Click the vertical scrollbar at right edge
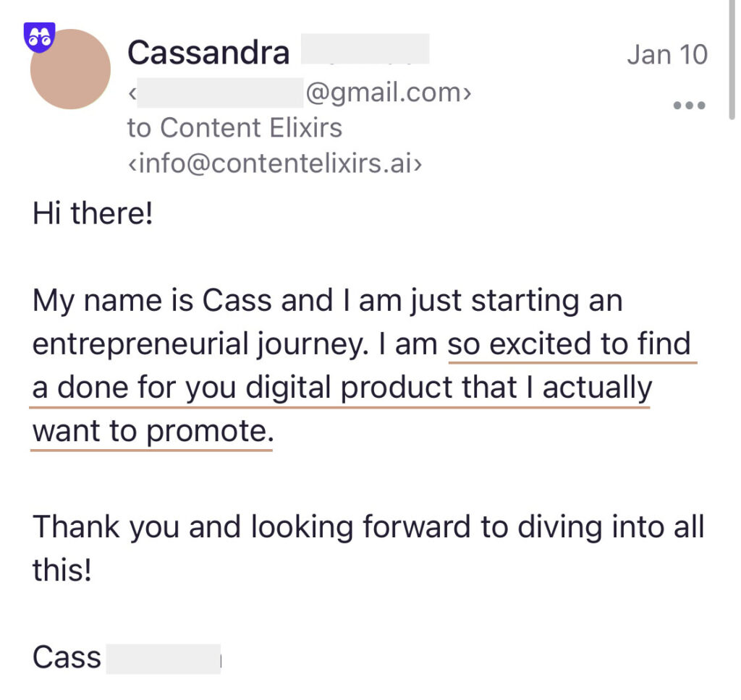Screen dimensions: 741x700 coord(732,59)
